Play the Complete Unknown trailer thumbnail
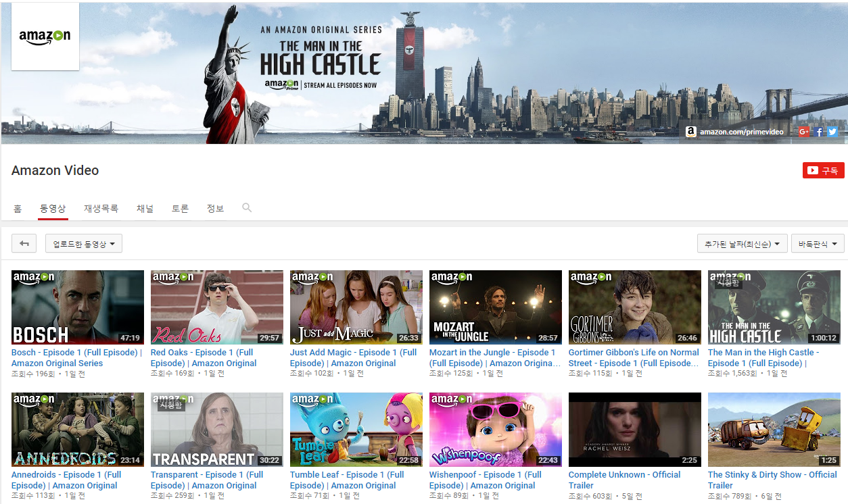The image size is (848, 504). coord(635,430)
